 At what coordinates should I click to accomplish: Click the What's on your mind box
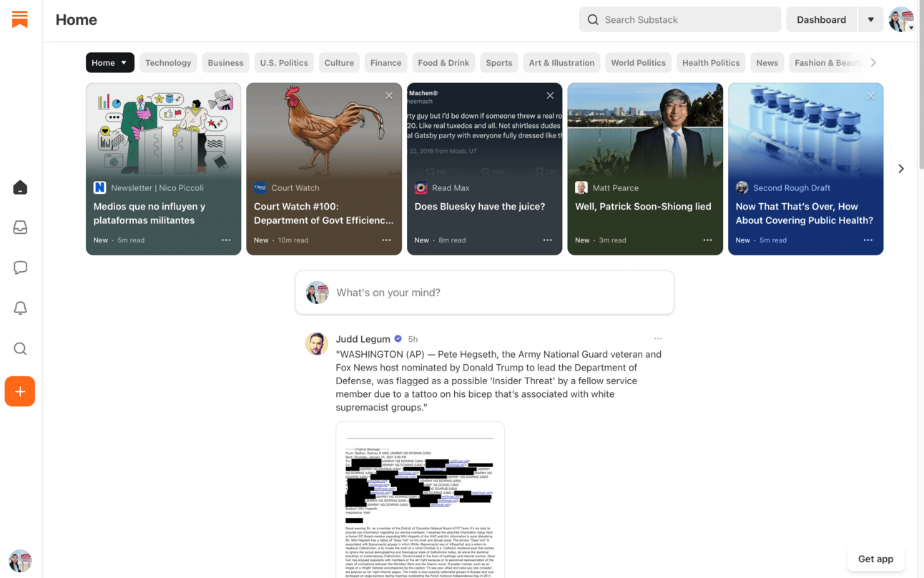coord(485,293)
